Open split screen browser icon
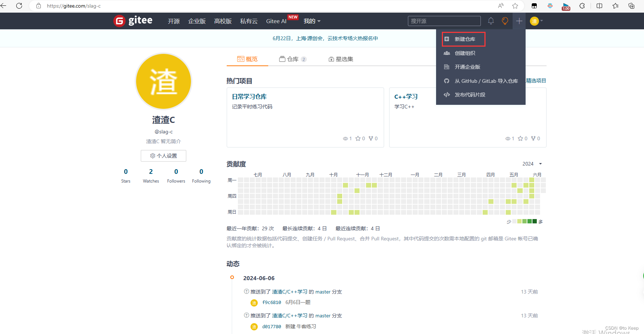 click(x=599, y=6)
